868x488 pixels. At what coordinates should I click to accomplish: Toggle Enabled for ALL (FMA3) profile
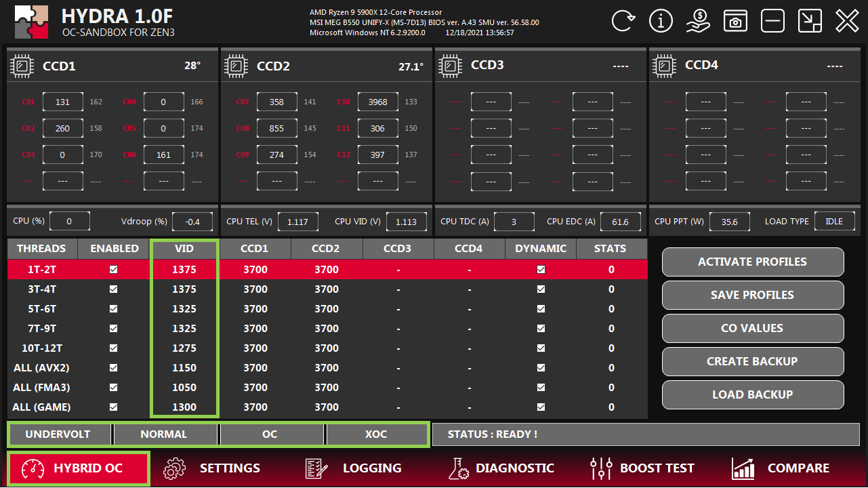click(x=114, y=388)
